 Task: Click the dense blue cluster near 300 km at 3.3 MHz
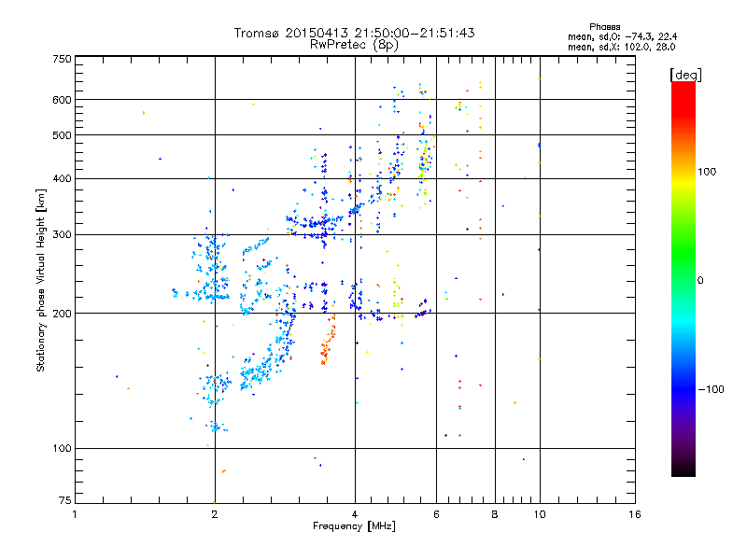pos(315,226)
